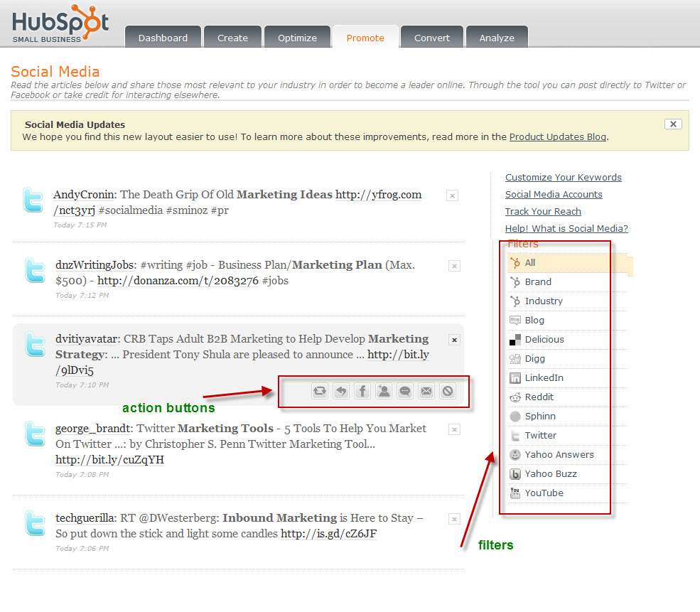Click the email envelope action icon
700x612 pixels.
coord(426,392)
